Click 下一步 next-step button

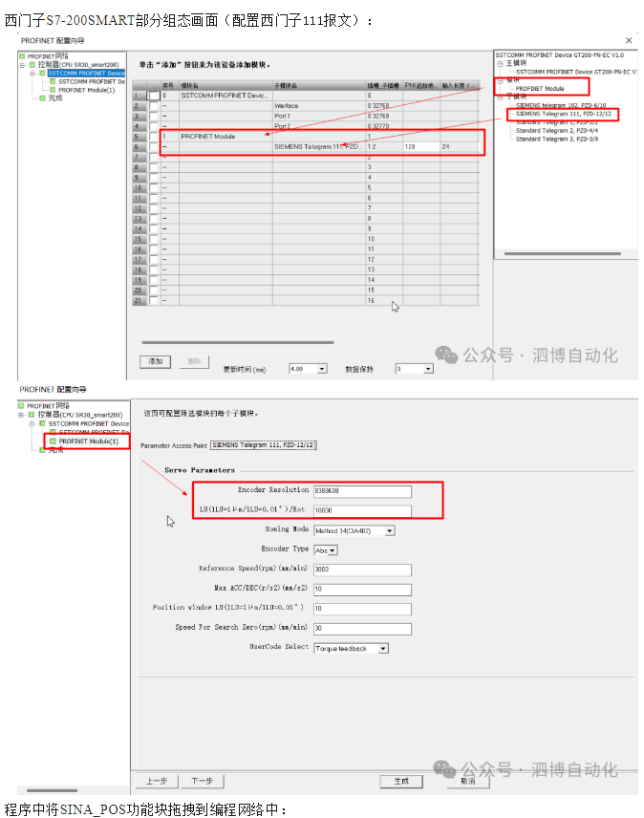coord(203,781)
